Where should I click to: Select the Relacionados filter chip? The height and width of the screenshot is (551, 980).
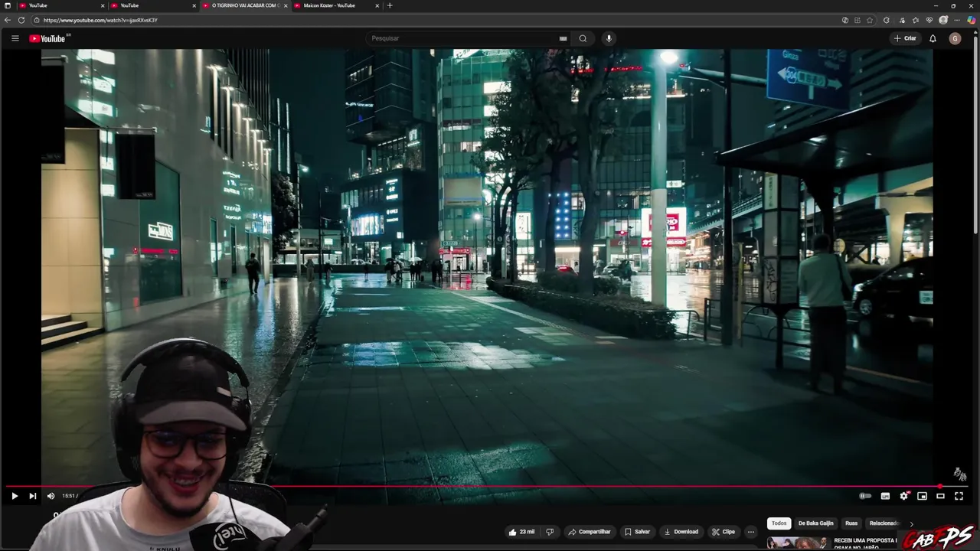coord(884,523)
